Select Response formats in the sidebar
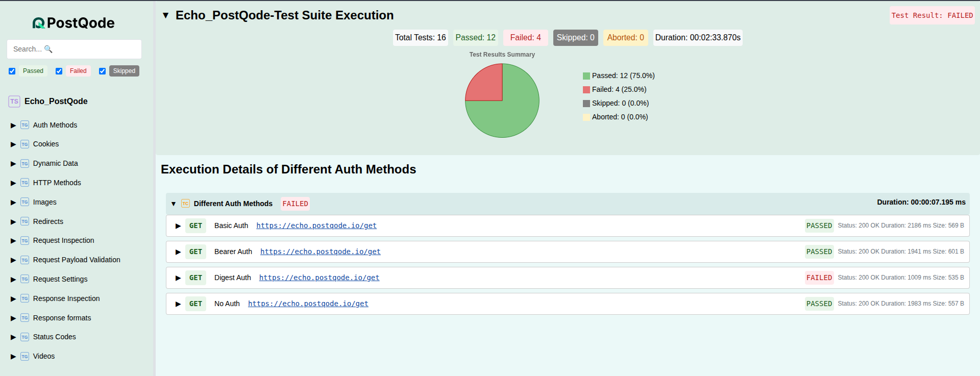The width and height of the screenshot is (980, 376). pyautogui.click(x=62, y=318)
